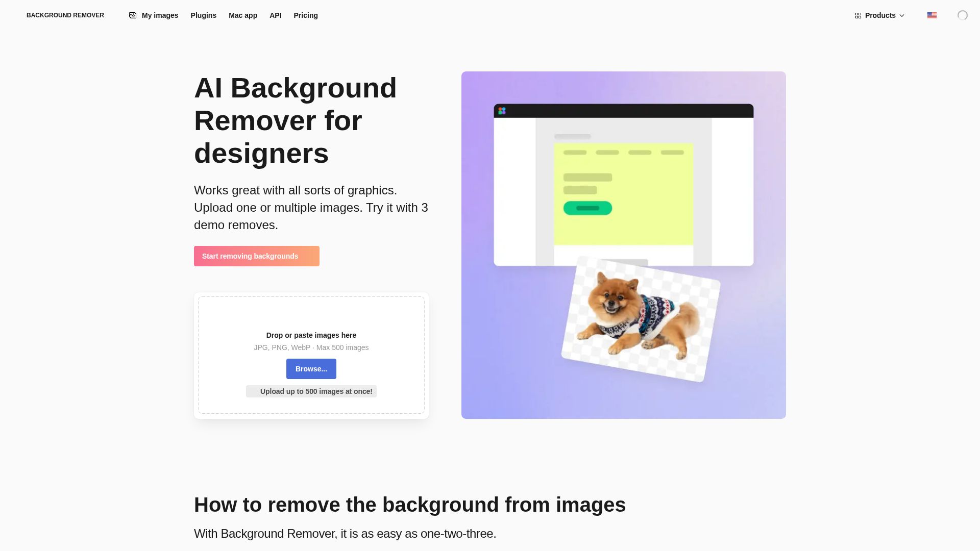Viewport: 980px width, 551px height.
Task: Click the Drop or paste images here text
Action: (x=311, y=335)
